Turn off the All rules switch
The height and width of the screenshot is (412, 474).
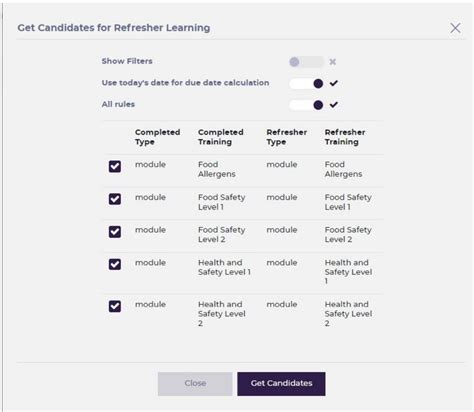(306, 105)
